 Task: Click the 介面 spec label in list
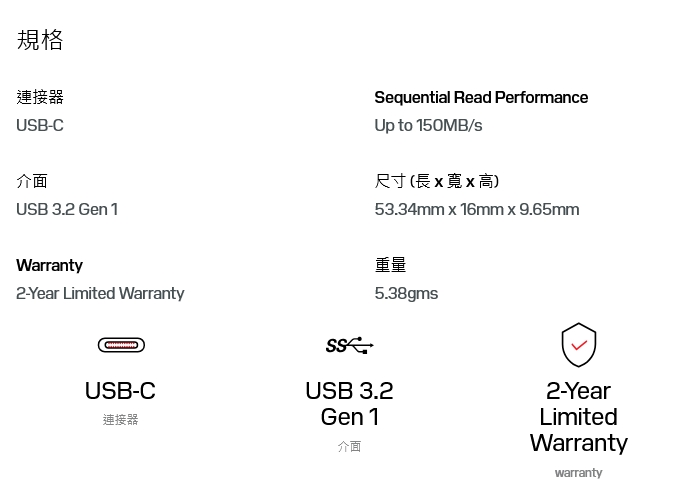(x=32, y=181)
